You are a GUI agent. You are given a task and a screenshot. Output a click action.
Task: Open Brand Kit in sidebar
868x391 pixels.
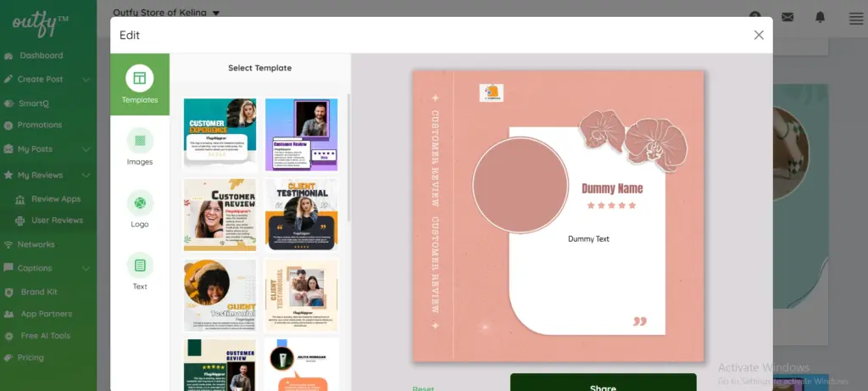[x=38, y=292]
